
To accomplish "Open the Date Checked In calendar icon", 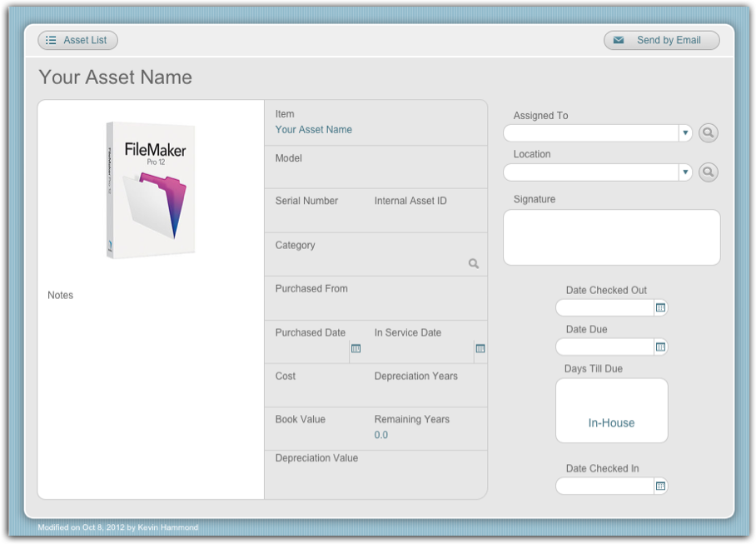I will 662,486.
